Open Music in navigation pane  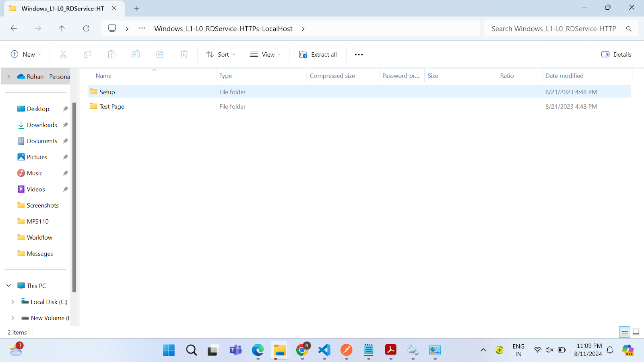tap(35, 173)
